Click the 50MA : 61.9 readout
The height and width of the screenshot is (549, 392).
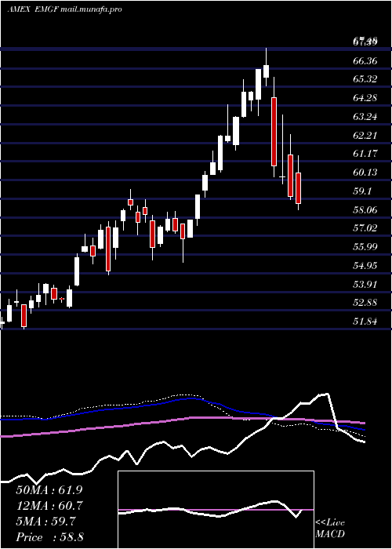(x=49, y=490)
